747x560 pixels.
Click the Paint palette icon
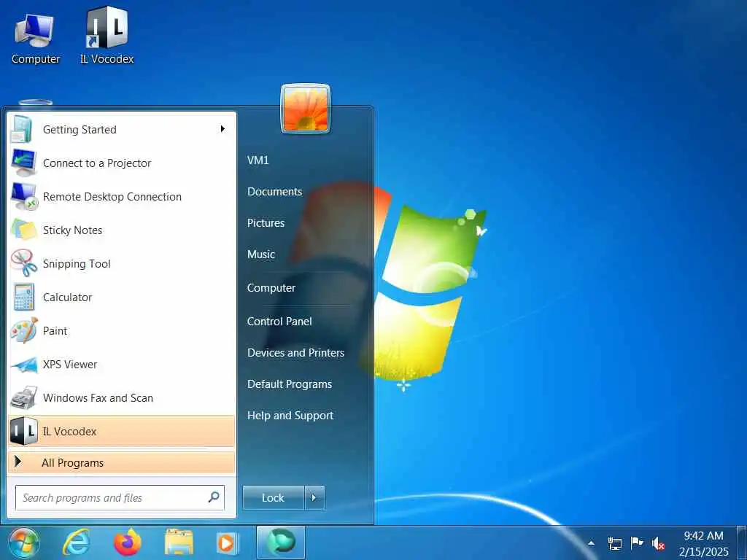pyautogui.click(x=24, y=330)
